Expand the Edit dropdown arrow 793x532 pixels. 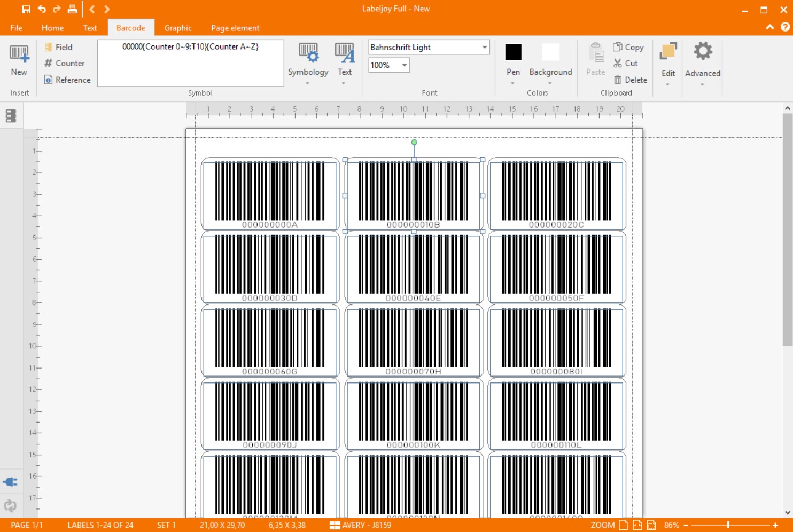tap(667, 84)
